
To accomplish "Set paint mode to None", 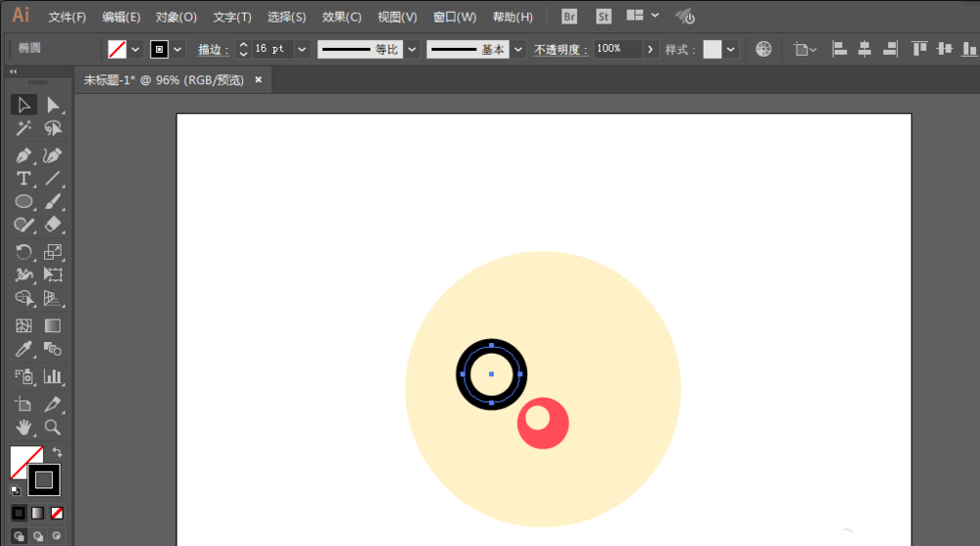I will (x=57, y=513).
